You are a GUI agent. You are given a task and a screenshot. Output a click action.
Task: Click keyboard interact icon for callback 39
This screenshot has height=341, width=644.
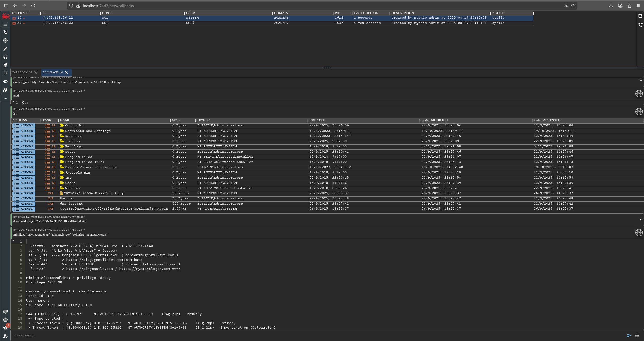coord(14,23)
